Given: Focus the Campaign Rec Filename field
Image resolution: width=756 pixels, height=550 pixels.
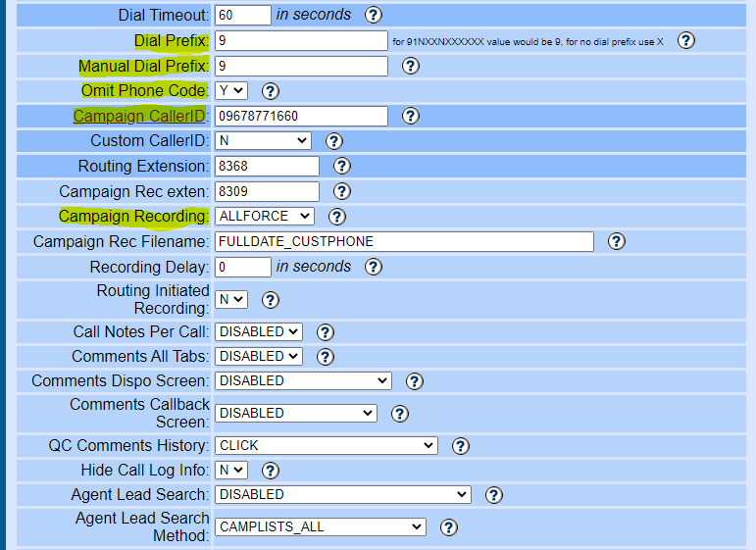Looking at the screenshot, I should [x=404, y=241].
